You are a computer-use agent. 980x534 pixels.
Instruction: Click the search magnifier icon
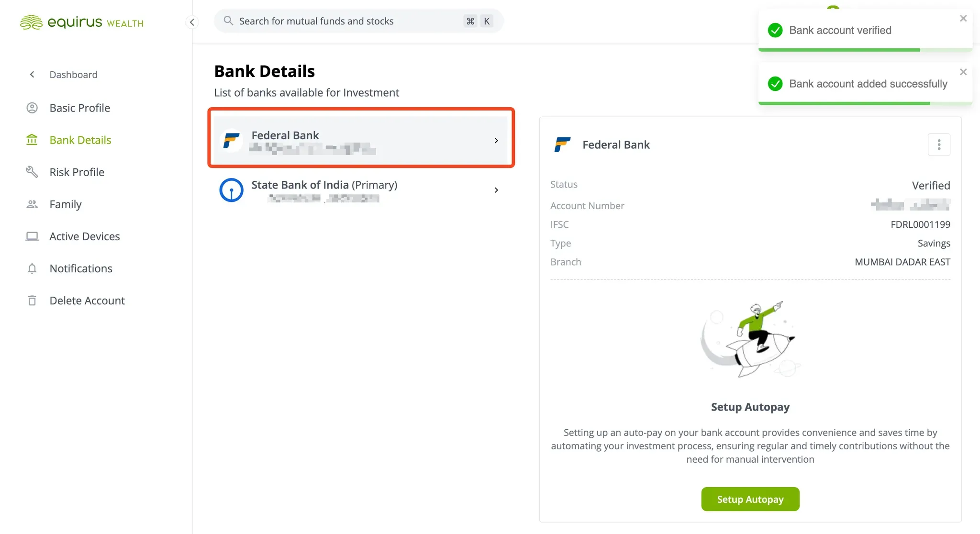coord(229,21)
